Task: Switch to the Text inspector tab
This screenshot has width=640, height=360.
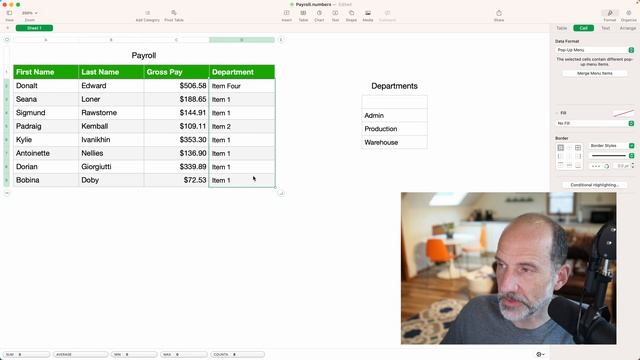Action: coord(605,28)
